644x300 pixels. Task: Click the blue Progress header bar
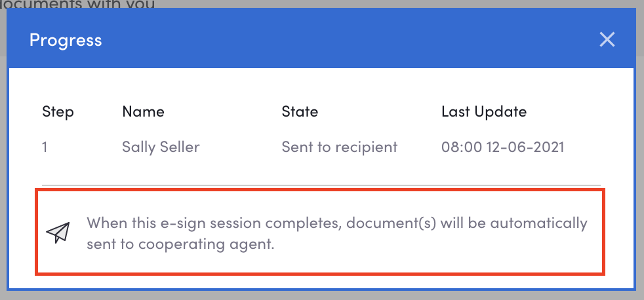pos(321,38)
